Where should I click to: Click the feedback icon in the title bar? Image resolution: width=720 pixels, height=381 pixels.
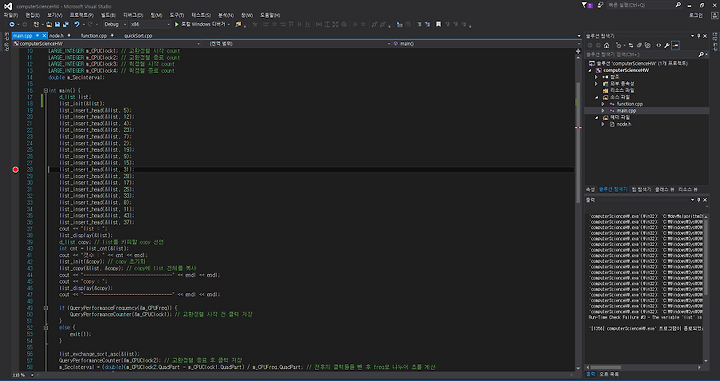click(600, 5)
